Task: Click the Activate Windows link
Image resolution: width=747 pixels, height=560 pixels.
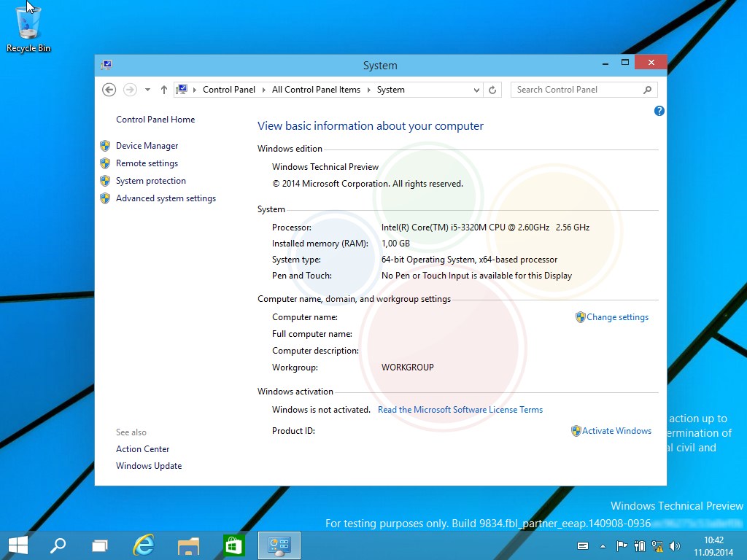Action: 616,431
